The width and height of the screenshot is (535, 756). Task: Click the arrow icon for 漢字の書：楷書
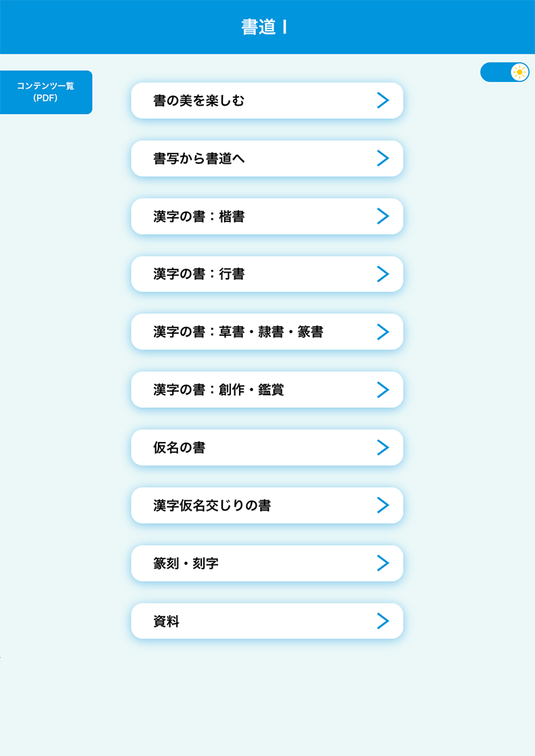pyautogui.click(x=383, y=217)
